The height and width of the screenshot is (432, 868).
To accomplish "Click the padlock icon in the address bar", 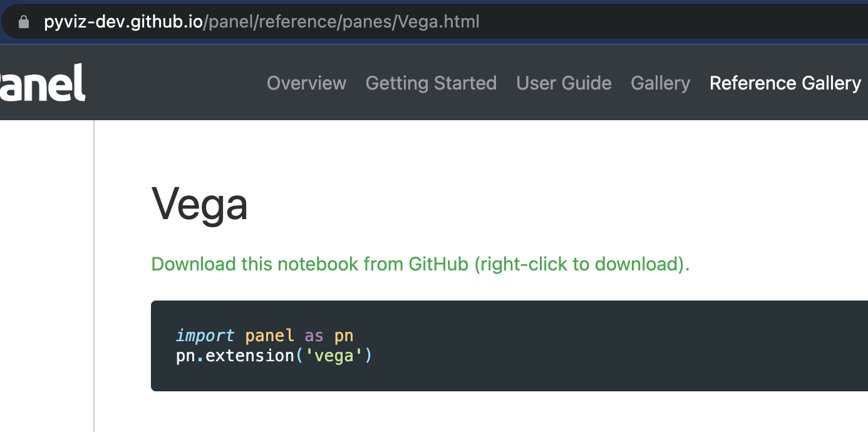I will [x=23, y=21].
